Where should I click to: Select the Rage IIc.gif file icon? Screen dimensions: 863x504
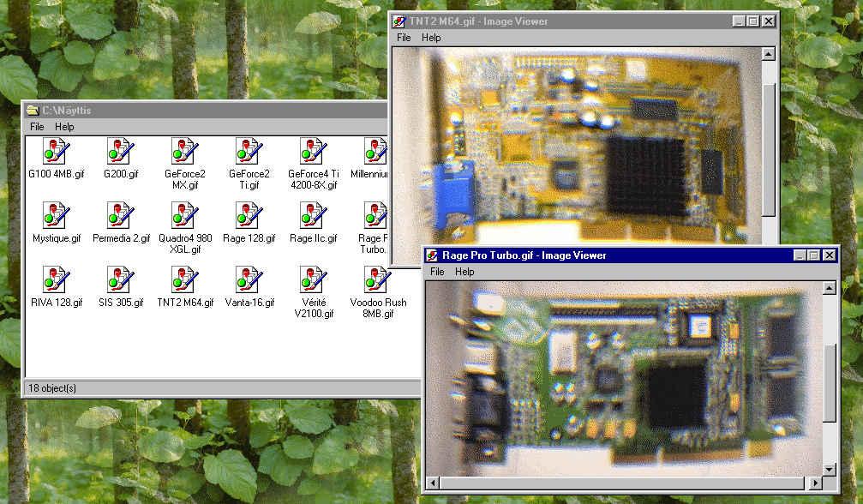[314, 216]
